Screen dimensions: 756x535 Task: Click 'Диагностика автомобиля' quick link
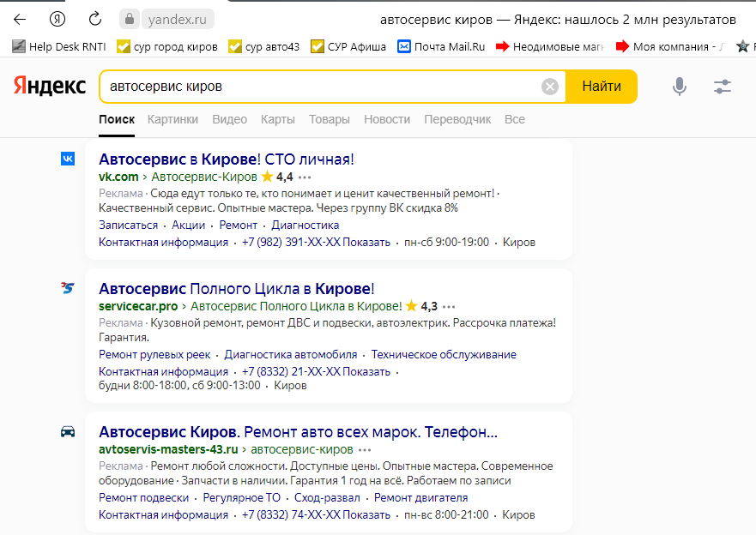pos(291,354)
